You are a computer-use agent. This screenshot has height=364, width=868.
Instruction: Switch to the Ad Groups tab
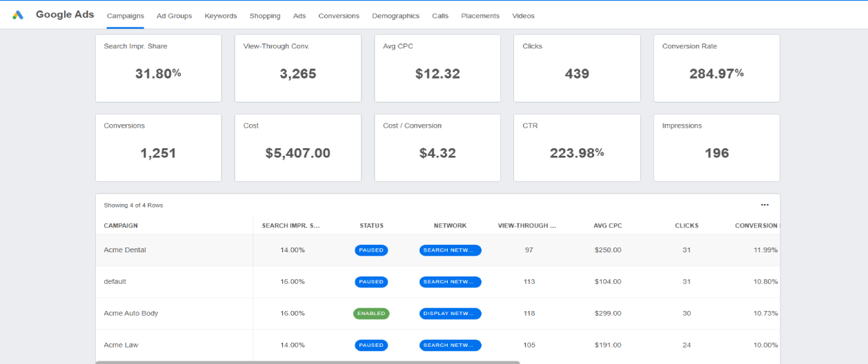click(x=174, y=16)
